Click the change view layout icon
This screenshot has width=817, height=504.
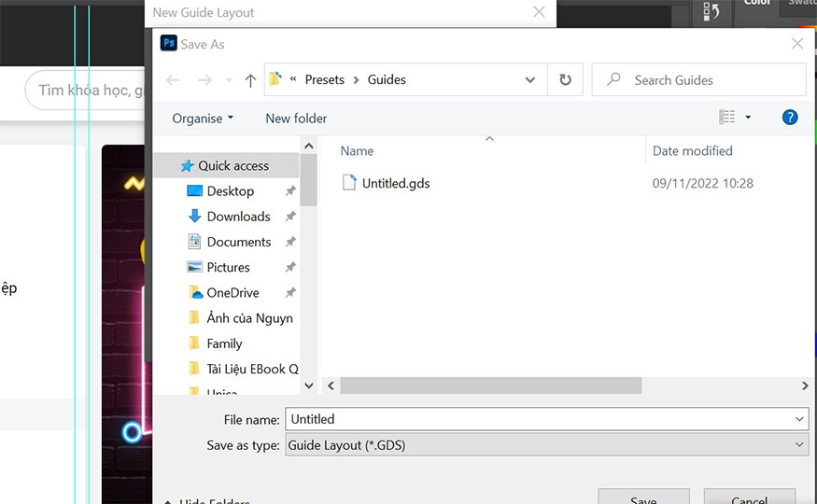coord(727,118)
